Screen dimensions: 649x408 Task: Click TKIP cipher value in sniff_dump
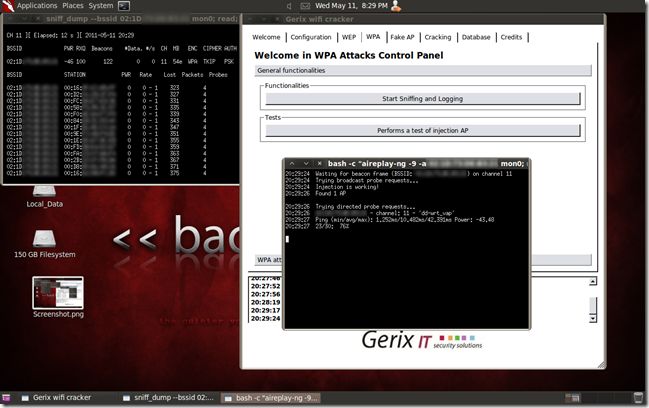point(209,62)
